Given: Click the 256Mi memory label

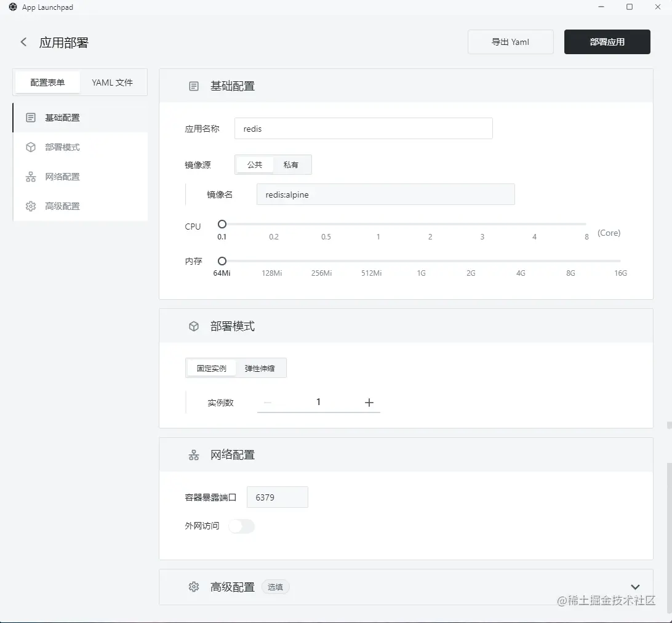Looking at the screenshot, I should click(x=321, y=273).
